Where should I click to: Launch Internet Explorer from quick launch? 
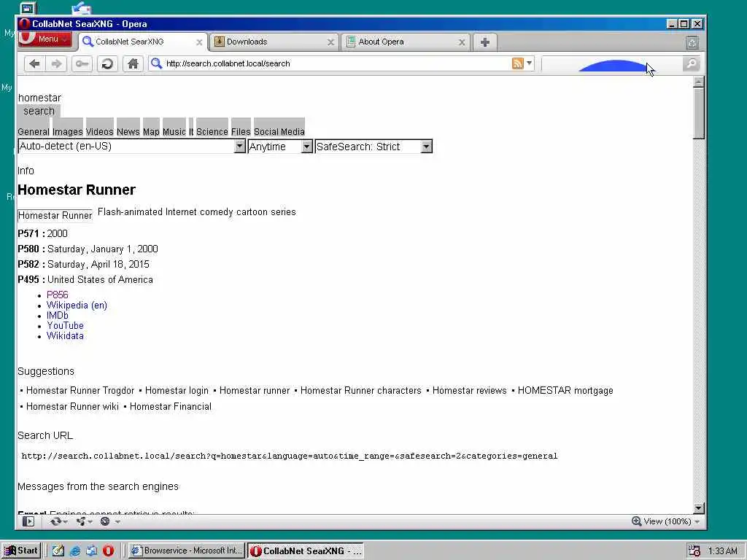[75, 551]
